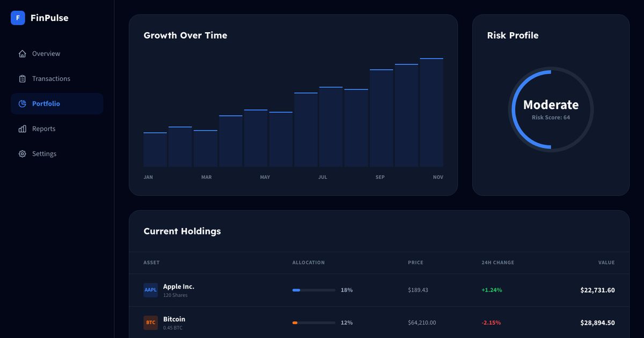The height and width of the screenshot is (338, 644).
Task: Select the November bar in growth chart
Action: coord(431,113)
